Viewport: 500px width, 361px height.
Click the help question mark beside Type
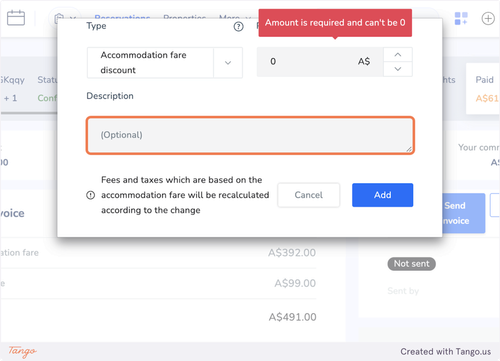(238, 27)
